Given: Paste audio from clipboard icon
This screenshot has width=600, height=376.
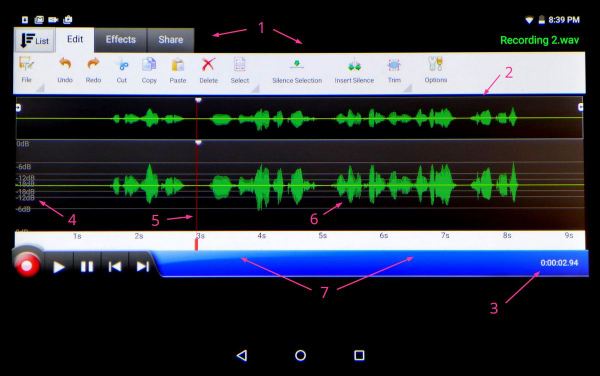Looking at the screenshot, I should click(178, 70).
